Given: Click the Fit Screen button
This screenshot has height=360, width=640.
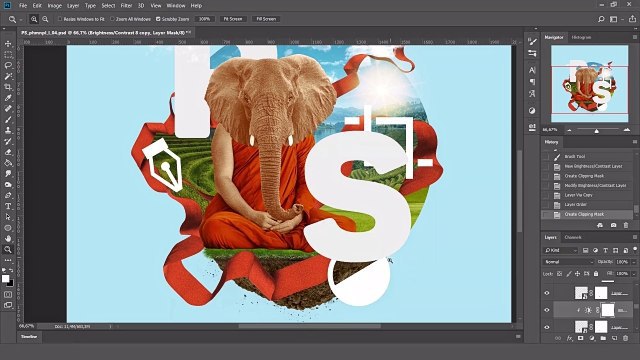Looking at the screenshot, I should pos(233,19).
